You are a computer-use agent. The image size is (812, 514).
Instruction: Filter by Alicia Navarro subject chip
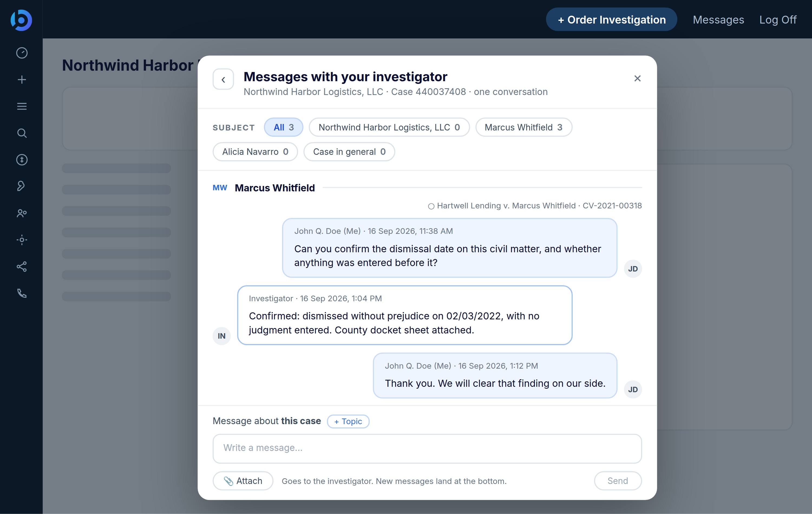(255, 152)
